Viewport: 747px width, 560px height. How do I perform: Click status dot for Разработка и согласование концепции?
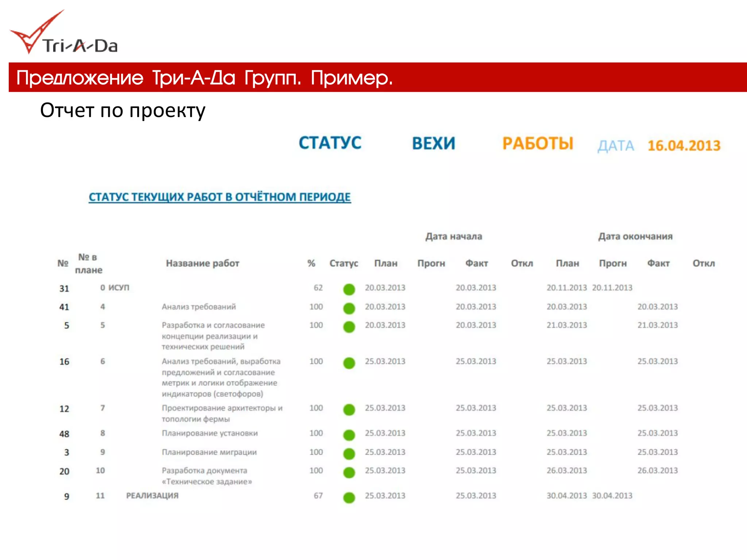pyautogui.click(x=349, y=327)
